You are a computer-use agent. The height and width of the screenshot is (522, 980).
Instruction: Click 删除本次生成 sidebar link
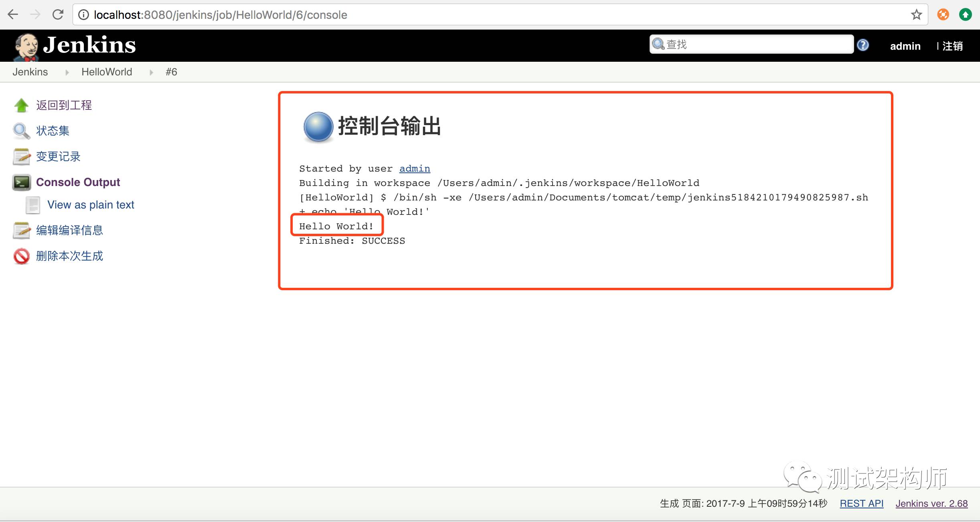coord(70,256)
